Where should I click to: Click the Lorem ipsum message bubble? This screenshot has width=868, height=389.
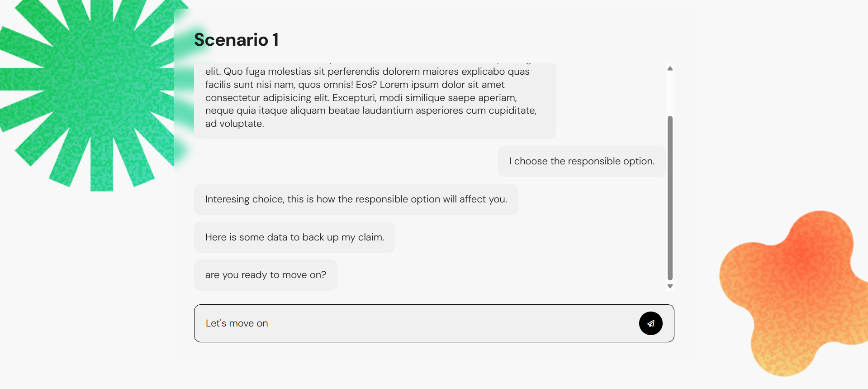coord(375,101)
